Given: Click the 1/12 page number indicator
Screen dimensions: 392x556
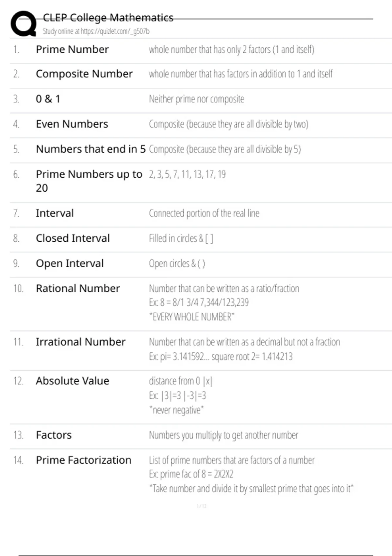Looking at the screenshot, I should click(201, 506).
